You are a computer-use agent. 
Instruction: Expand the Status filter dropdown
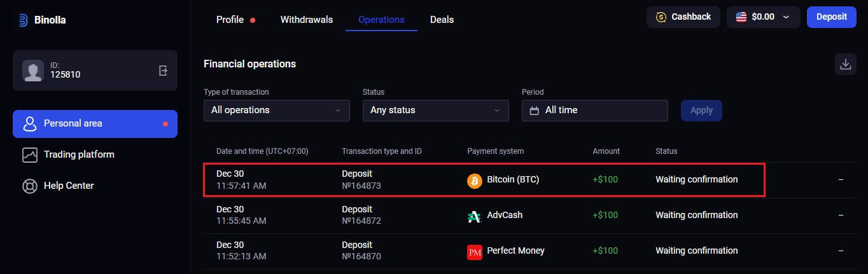point(435,111)
